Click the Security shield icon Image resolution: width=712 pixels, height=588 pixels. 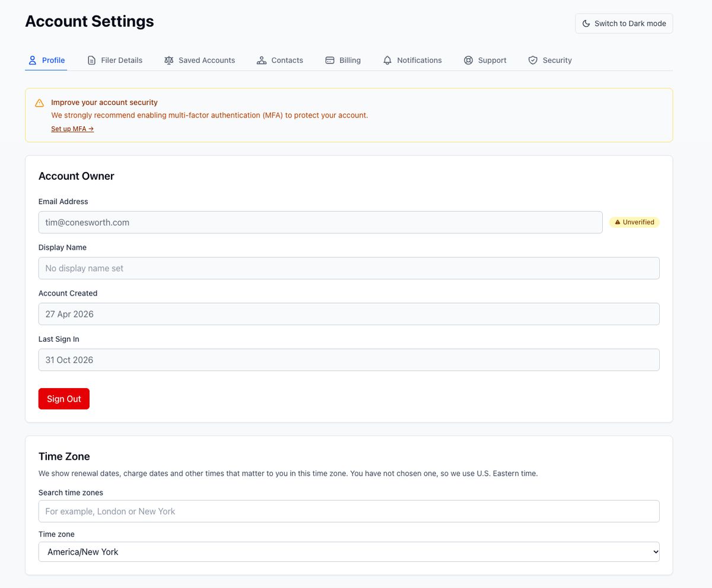pyautogui.click(x=533, y=60)
